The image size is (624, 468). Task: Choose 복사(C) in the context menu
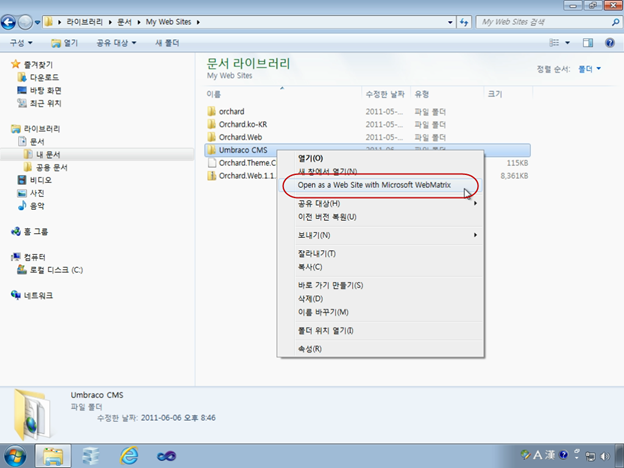381,267
